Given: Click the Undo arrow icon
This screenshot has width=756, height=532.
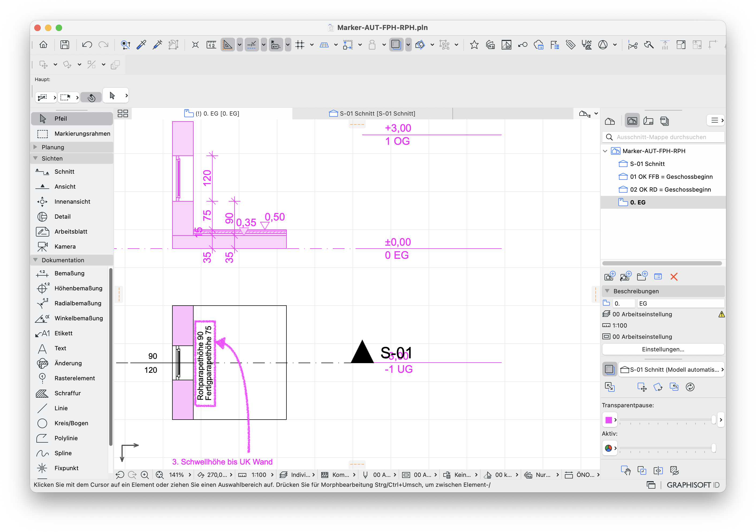Looking at the screenshot, I should [87, 45].
